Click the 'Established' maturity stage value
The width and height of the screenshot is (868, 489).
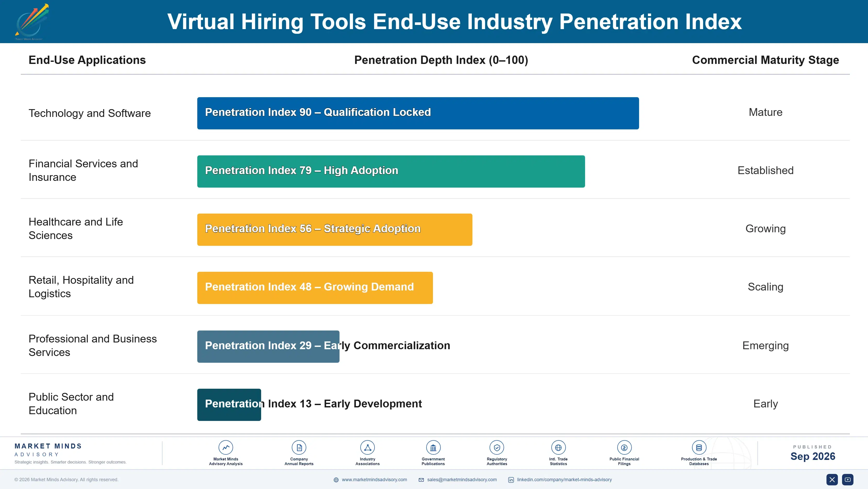coord(765,170)
